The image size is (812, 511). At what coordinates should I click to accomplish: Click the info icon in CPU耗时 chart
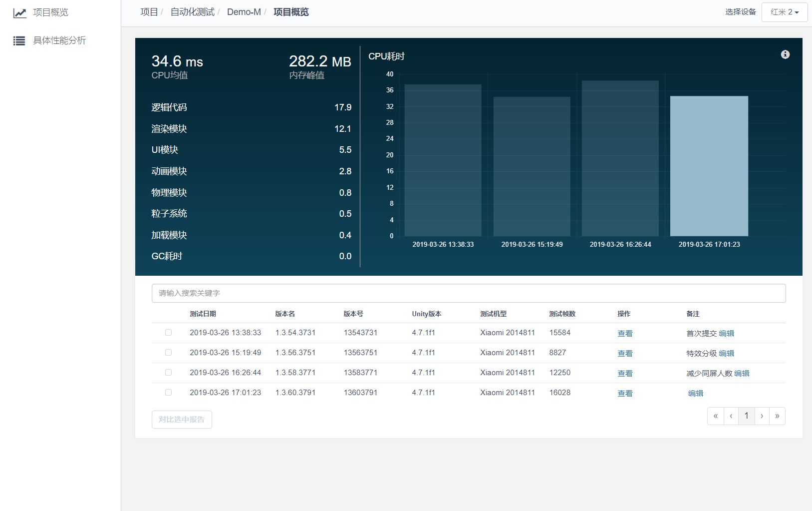pyautogui.click(x=785, y=54)
